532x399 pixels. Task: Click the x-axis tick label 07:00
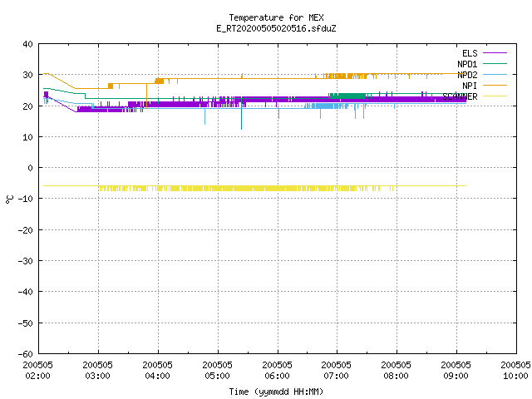336,376
